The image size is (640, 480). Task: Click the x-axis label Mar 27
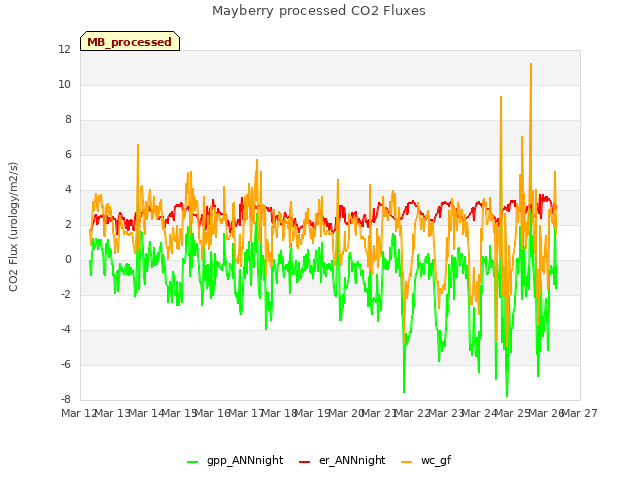coord(580,413)
